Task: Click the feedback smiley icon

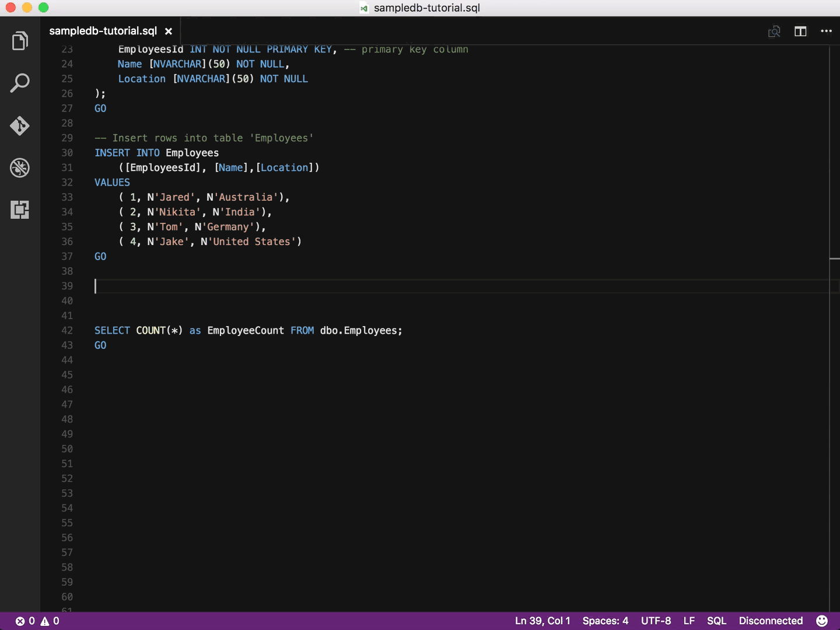Action: (x=822, y=621)
